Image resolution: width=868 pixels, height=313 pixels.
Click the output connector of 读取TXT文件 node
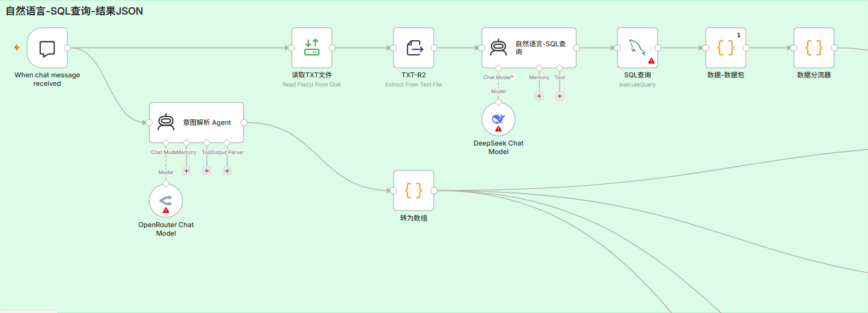point(332,48)
